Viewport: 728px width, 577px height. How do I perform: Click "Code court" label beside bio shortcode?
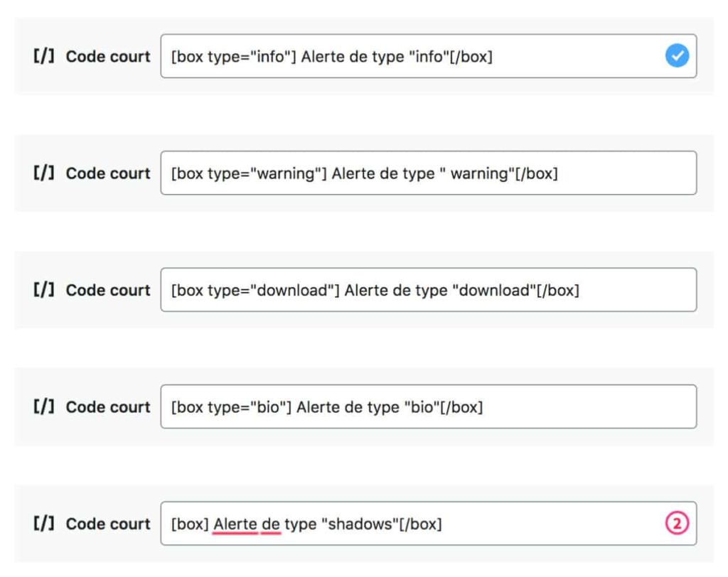108,406
